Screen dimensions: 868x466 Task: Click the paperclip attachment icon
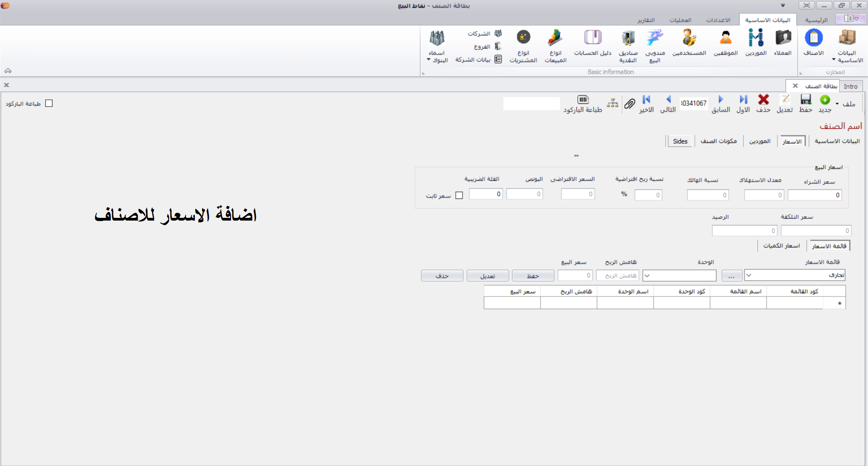(x=630, y=104)
